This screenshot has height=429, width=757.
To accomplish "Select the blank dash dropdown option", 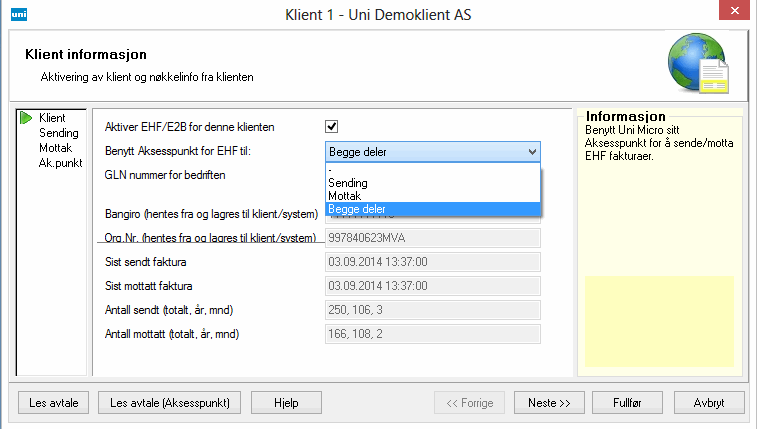I will [x=432, y=171].
